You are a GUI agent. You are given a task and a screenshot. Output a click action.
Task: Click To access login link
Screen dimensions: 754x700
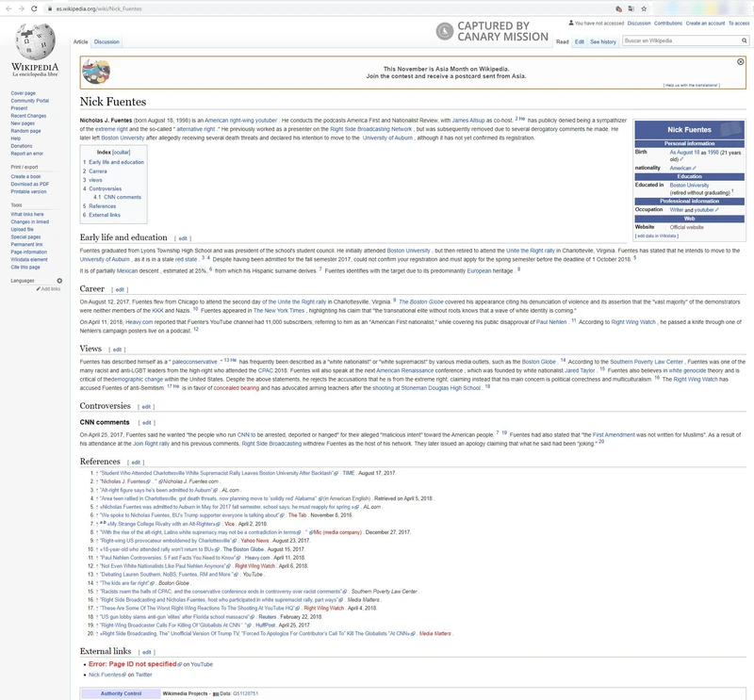(739, 23)
